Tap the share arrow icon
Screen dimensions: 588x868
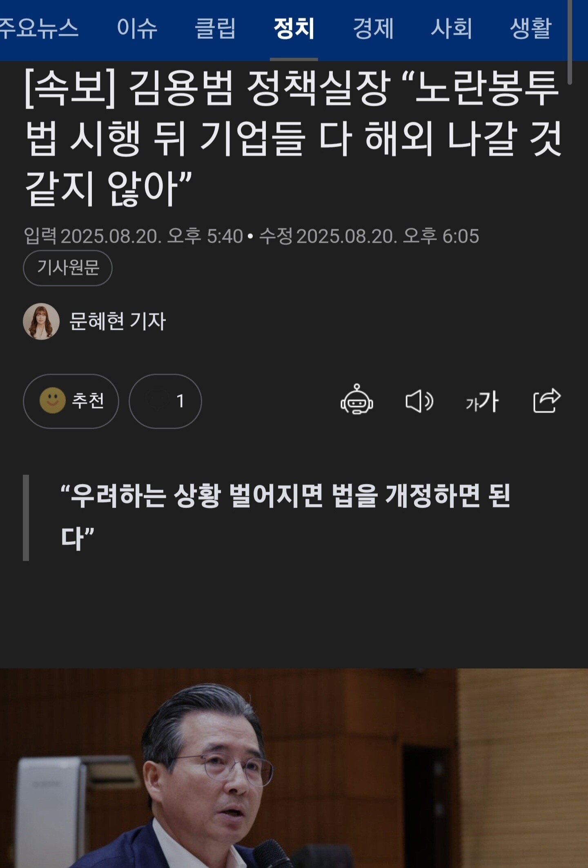pyautogui.click(x=547, y=400)
